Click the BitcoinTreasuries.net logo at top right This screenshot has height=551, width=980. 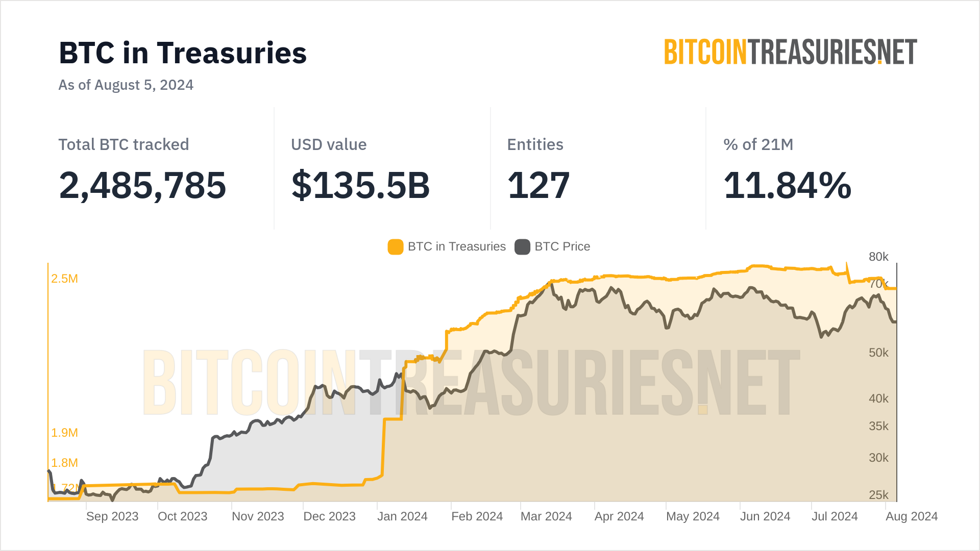coord(790,52)
